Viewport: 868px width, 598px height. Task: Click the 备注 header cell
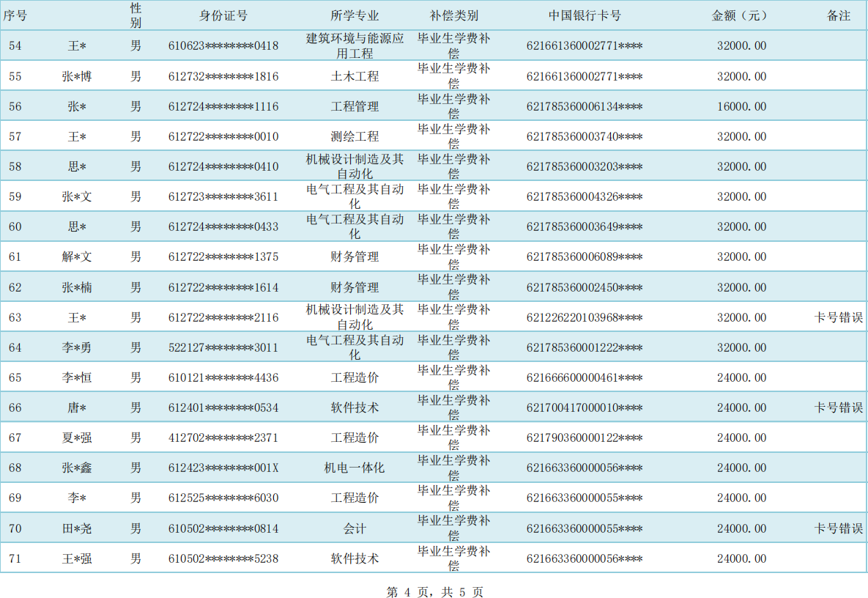(x=838, y=15)
